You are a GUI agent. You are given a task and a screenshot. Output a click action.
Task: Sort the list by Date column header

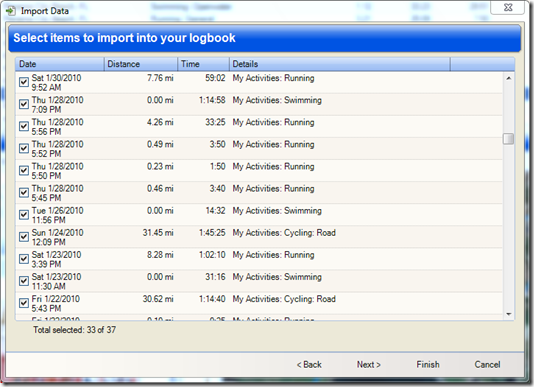[x=60, y=64]
